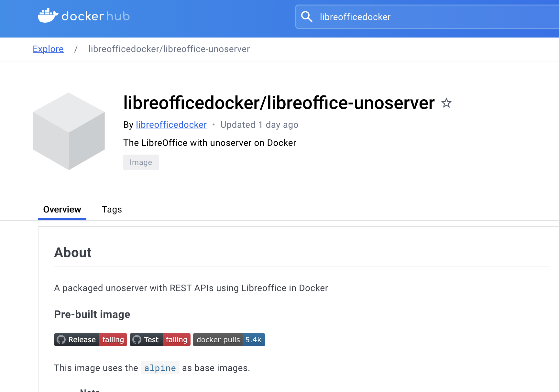This screenshot has height=392, width=559.
Task: Open the Test failing status badge
Action: 160,340
